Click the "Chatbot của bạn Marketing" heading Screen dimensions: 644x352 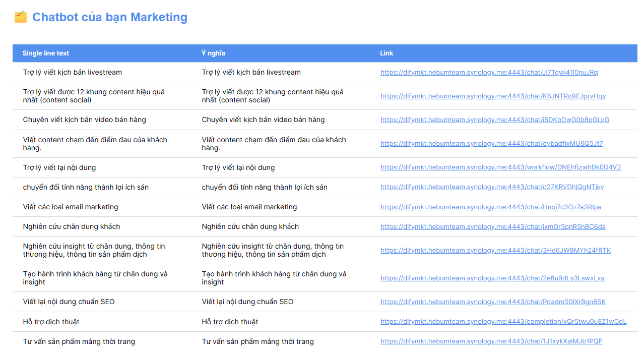click(109, 17)
